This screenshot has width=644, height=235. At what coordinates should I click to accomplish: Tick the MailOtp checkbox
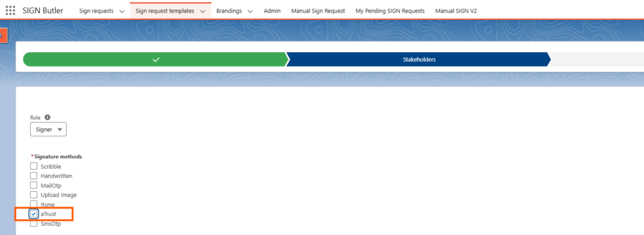(x=34, y=185)
